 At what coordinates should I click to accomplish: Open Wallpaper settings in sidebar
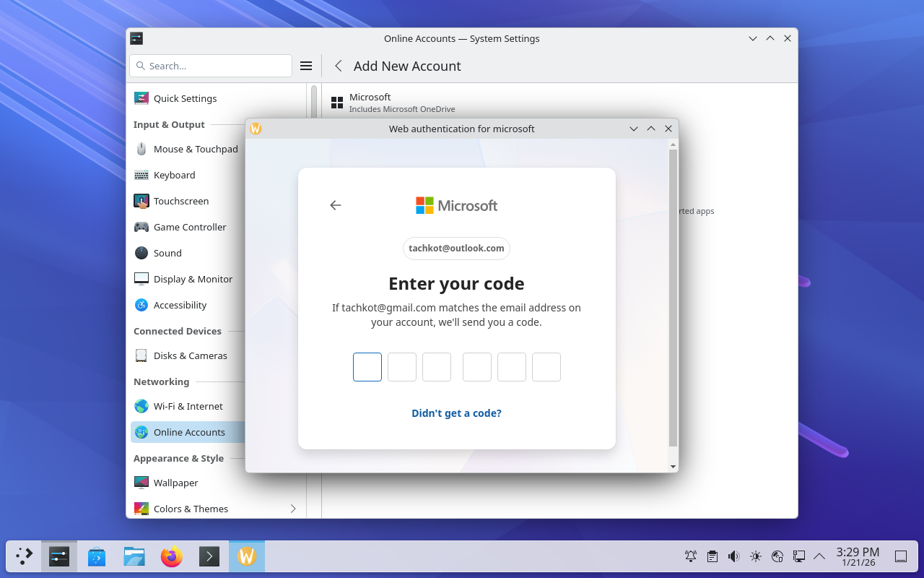click(x=175, y=483)
